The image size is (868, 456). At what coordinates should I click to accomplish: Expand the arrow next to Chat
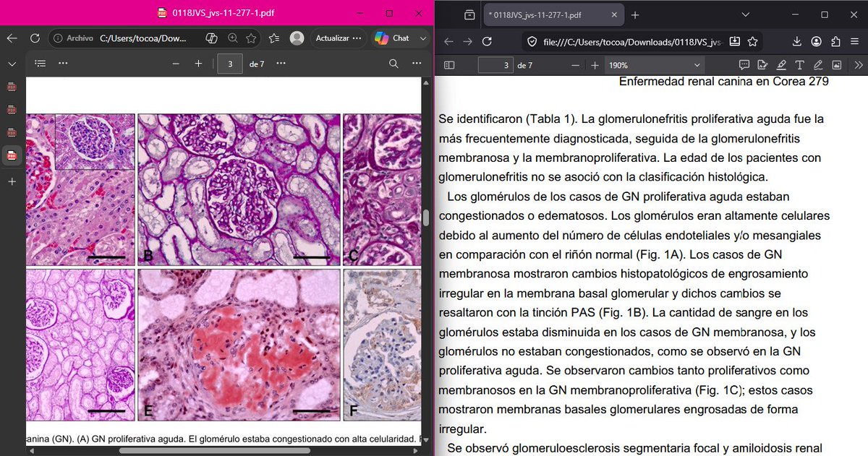(x=422, y=38)
